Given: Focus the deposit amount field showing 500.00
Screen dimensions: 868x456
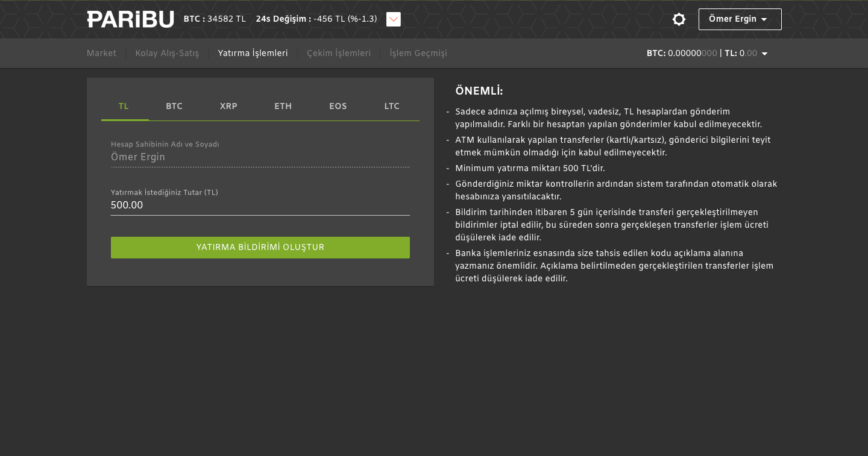Looking at the screenshot, I should tap(260, 205).
